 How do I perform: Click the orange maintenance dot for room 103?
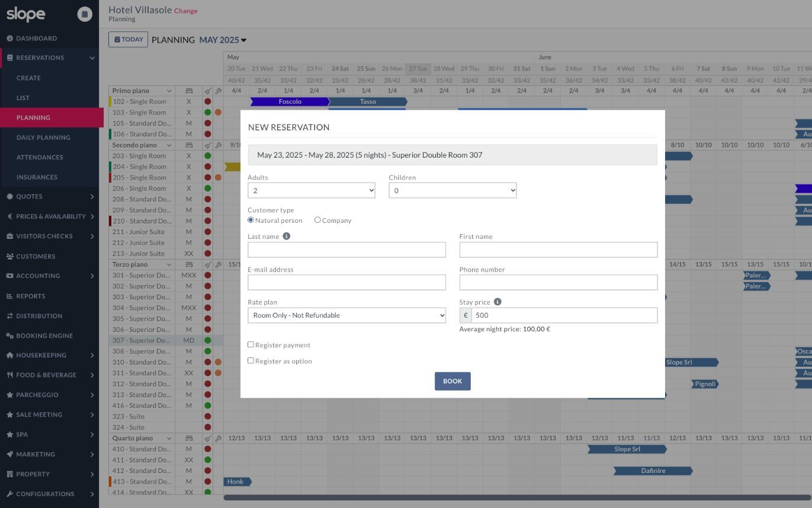coord(218,113)
